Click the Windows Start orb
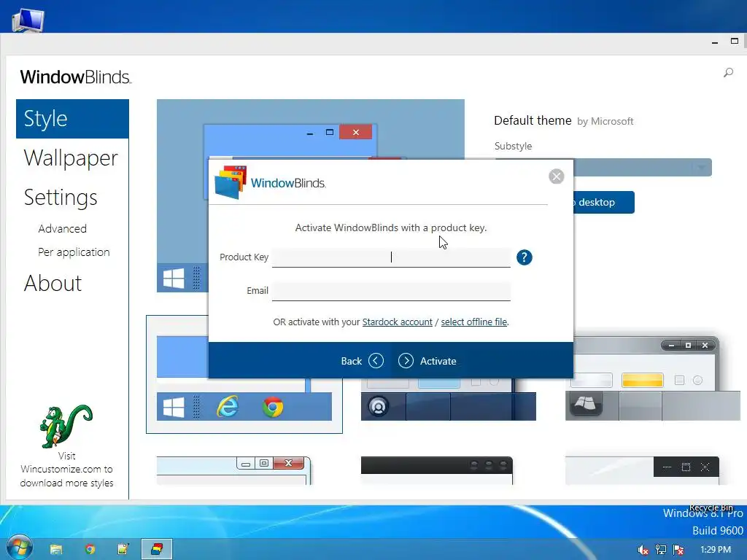Image resolution: width=747 pixels, height=560 pixels. [20, 548]
